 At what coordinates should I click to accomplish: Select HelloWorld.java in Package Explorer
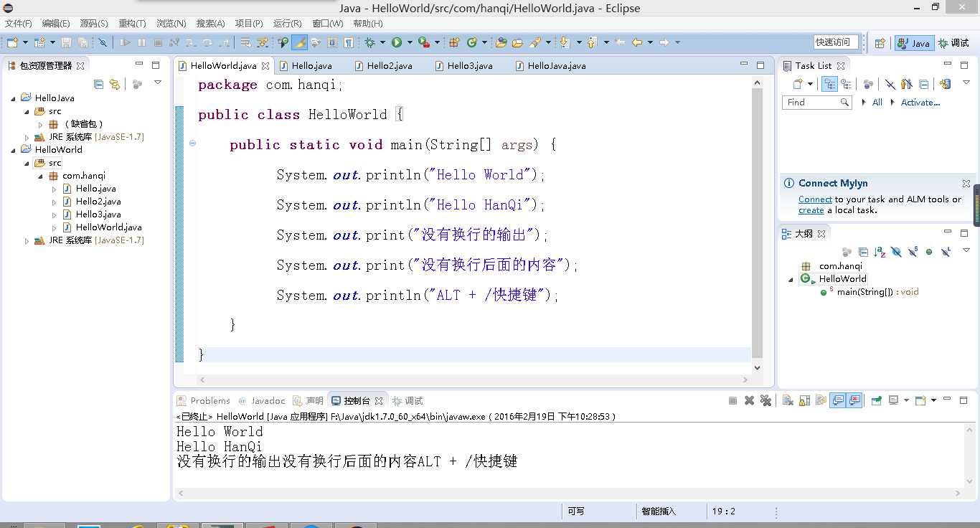pos(108,227)
